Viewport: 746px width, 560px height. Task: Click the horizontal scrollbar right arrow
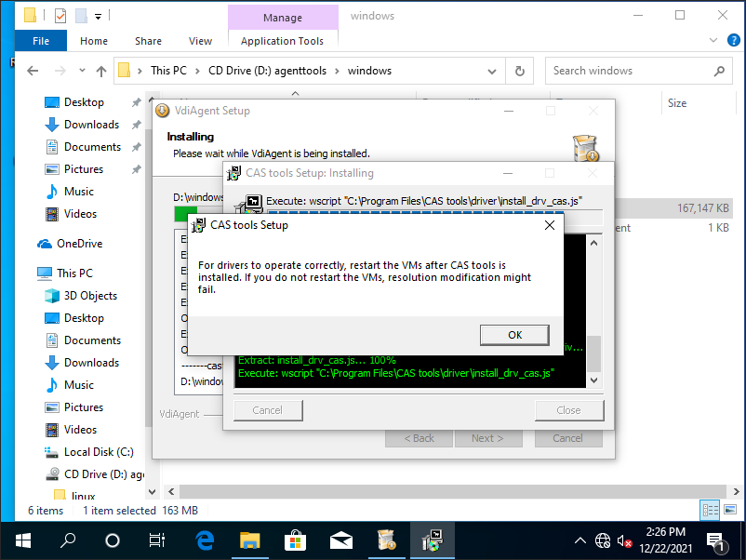pos(736,491)
